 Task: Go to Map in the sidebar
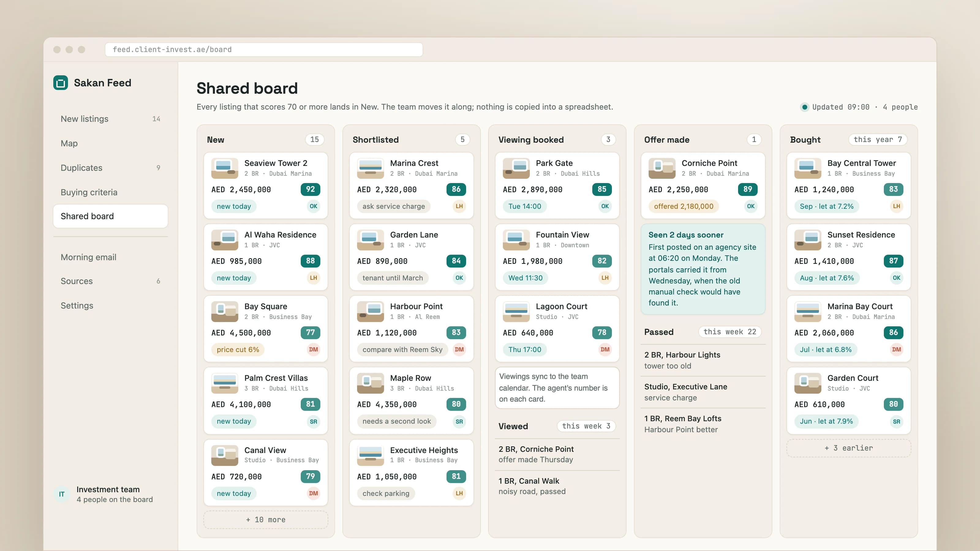110,143
